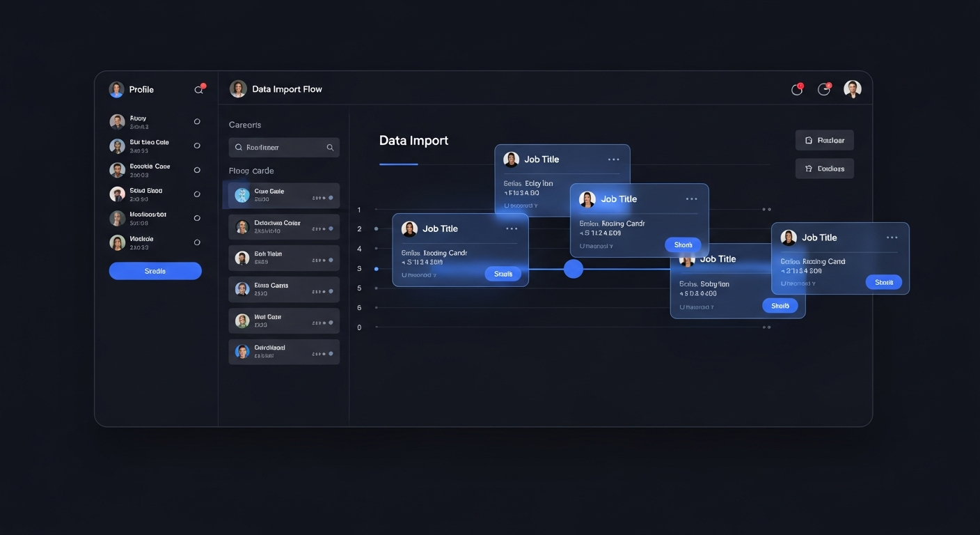Click the magnifier icon in Careers search field
The width and height of the screenshot is (980, 535).
tap(330, 148)
